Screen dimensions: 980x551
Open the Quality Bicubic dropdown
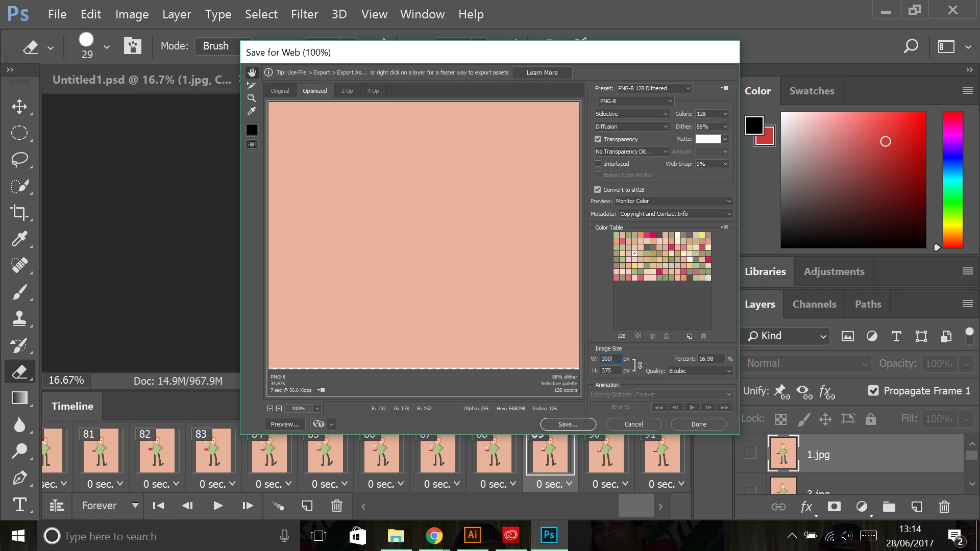coord(700,371)
